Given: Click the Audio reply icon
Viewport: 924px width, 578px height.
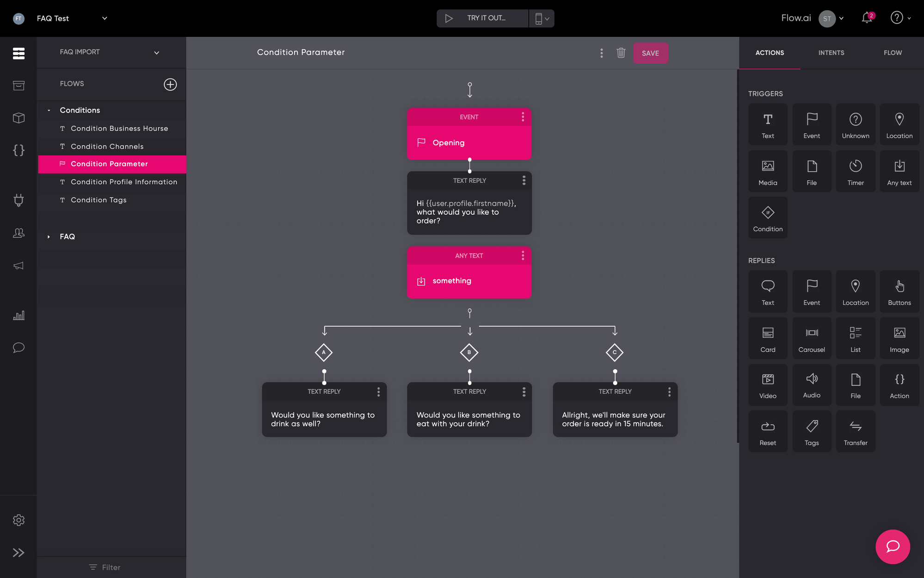Looking at the screenshot, I should tap(812, 384).
